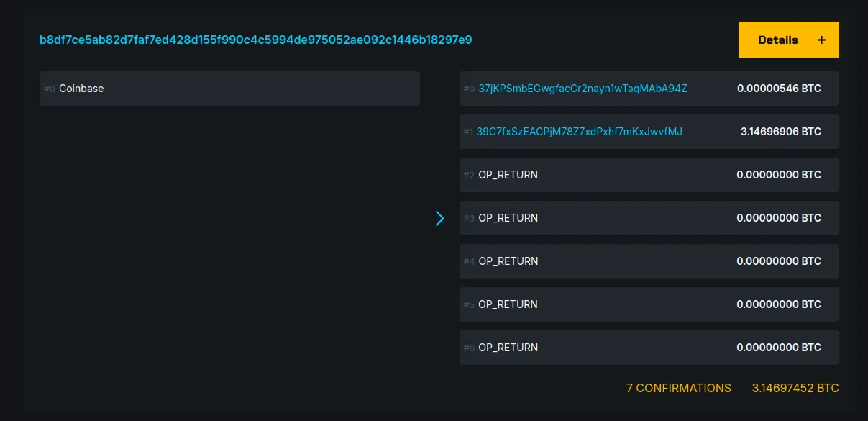Click the 7 CONFIRMATIONS label

pyautogui.click(x=678, y=388)
